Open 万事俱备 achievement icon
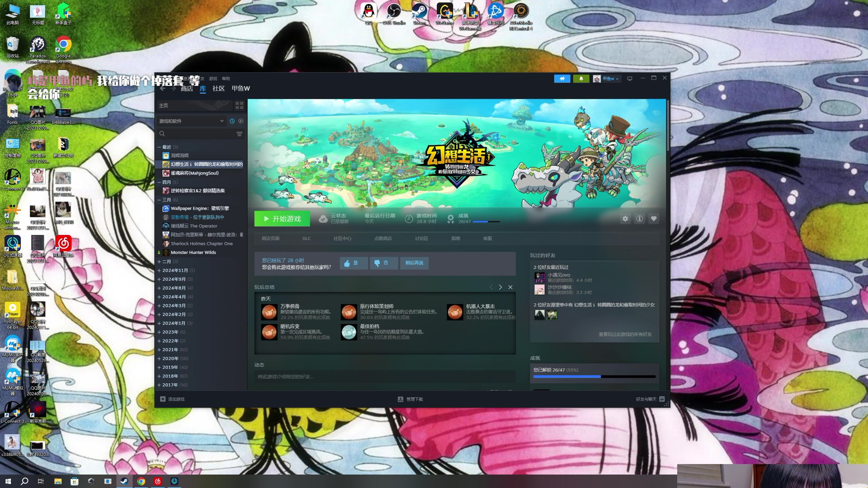This screenshot has height=488, width=868. (x=269, y=312)
